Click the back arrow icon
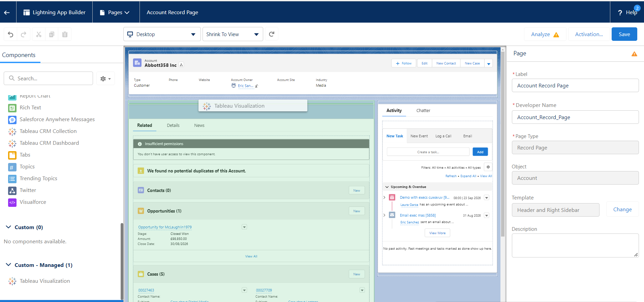Screen dimensions: 644x302 pyautogui.click(x=7, y=12)
